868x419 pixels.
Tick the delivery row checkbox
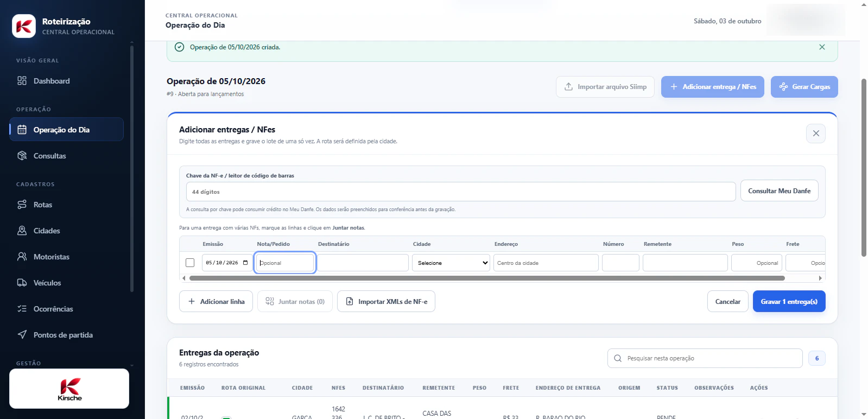tap(190, 263)
